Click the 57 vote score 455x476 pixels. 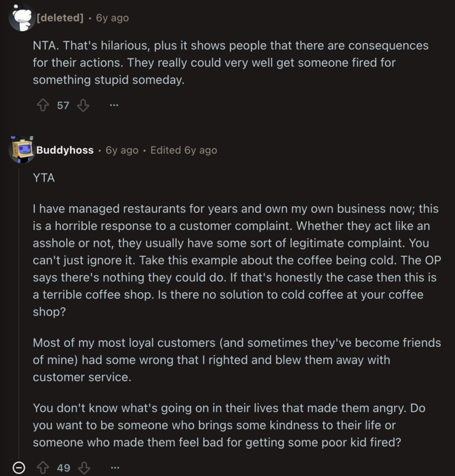63,105
